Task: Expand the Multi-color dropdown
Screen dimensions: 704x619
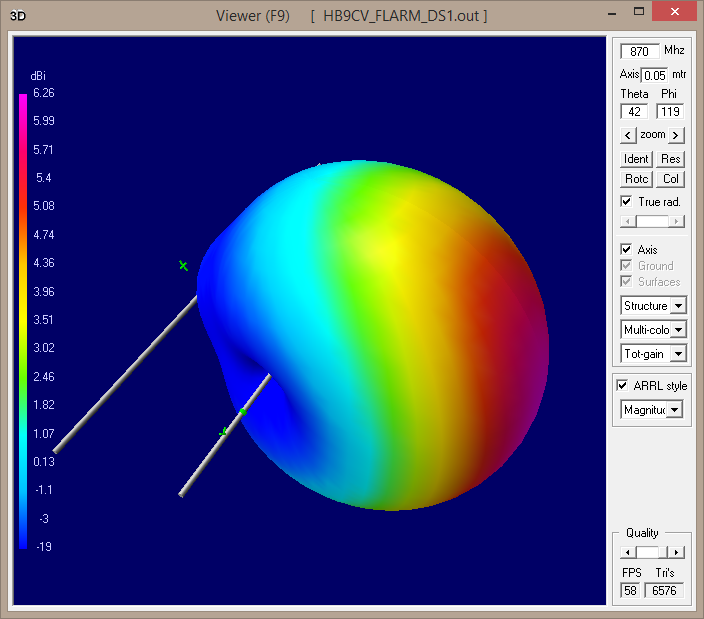Action: pos(678,330)
